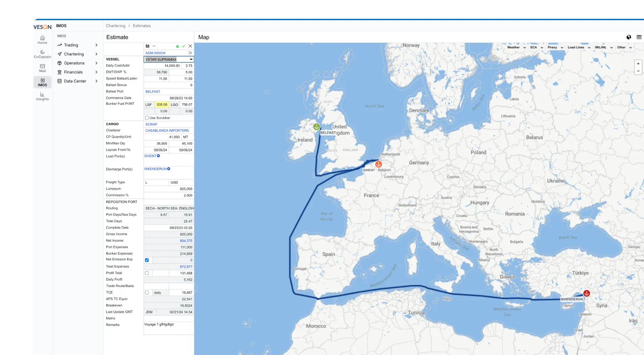Remove ISKENDERUN discharge port with x icon

(x=169, y=169)
